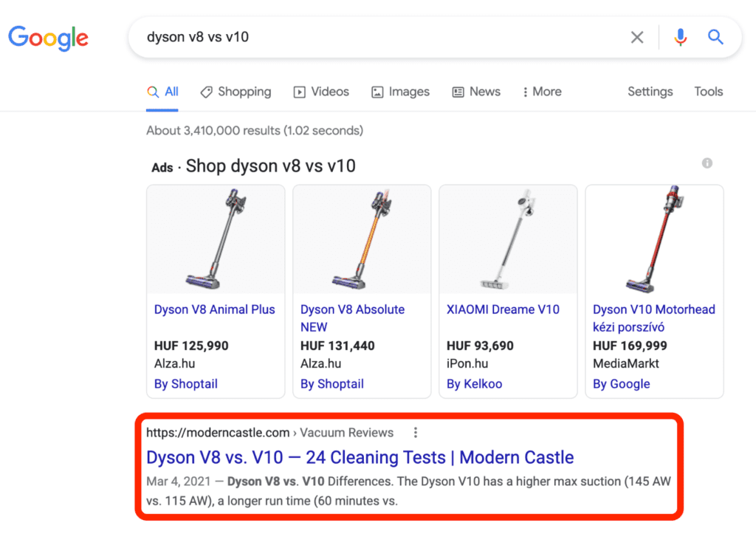The height and width of the screenshot is (537, 756).
Task: Open the Dyson V10 Motorhead product image
Action: (654, 239)
